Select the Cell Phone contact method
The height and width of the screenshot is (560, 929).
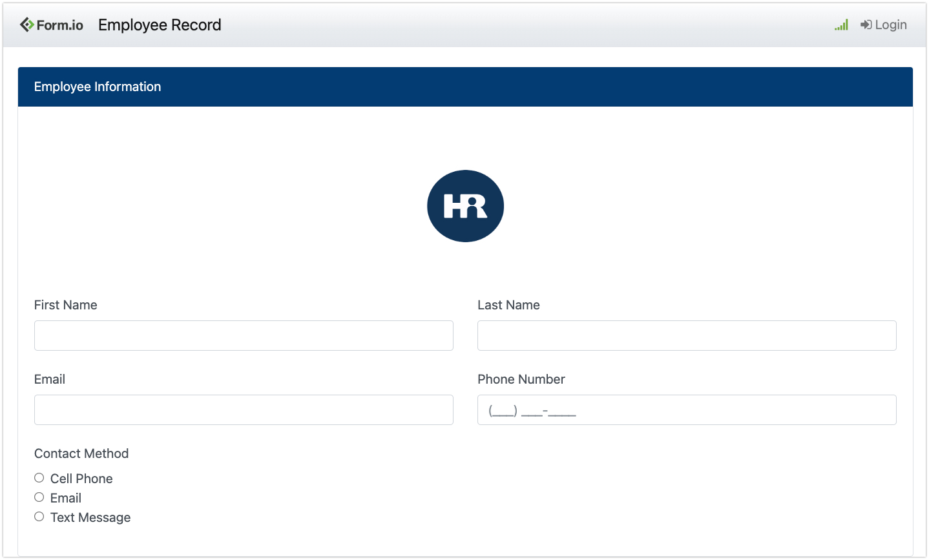tap(39, 478)
